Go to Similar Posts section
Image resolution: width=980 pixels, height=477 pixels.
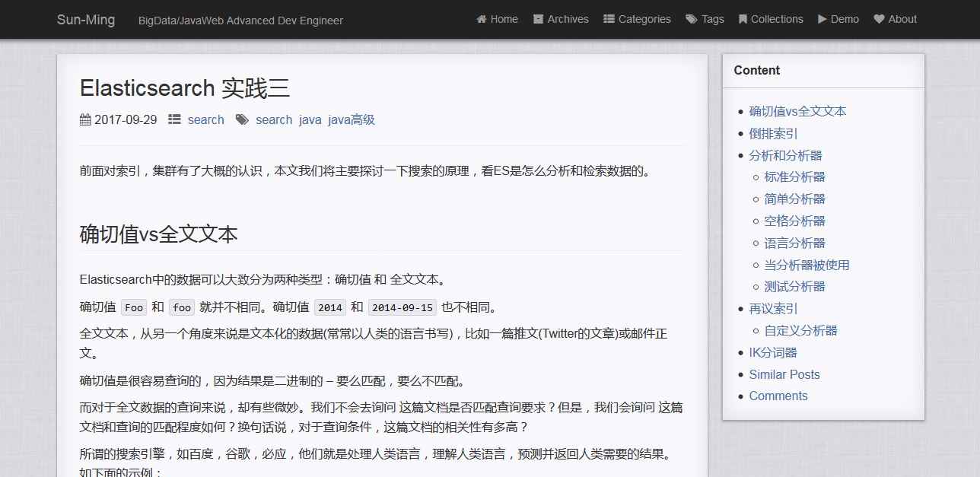point(784,374)
